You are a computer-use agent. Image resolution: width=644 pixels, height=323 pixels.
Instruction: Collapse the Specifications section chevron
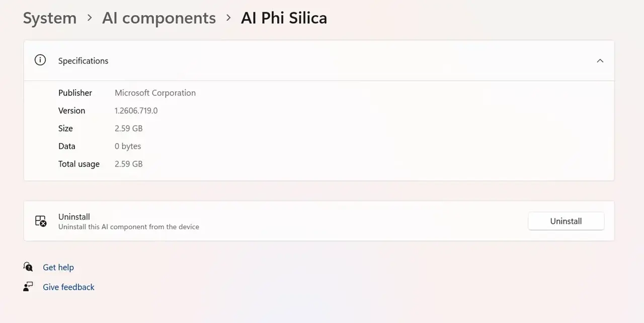tap(600, 60)
